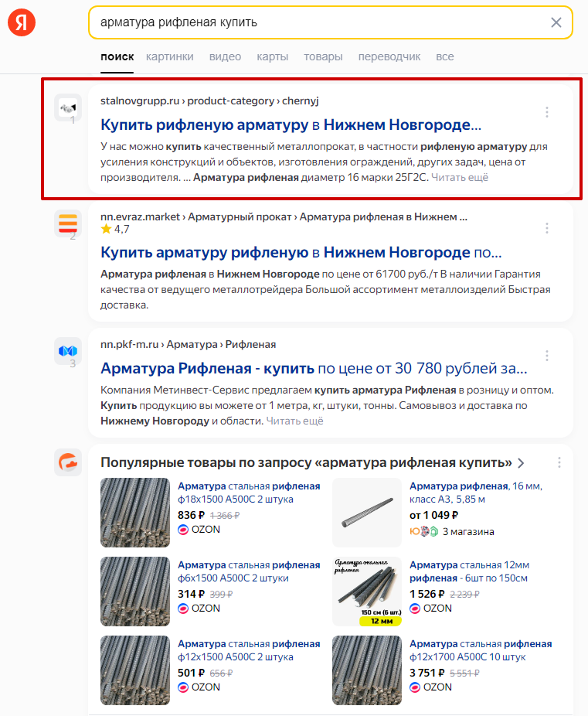
Task: Open thumbnail of ф6х1500 rebar product
Action: [x=135, y=592]
